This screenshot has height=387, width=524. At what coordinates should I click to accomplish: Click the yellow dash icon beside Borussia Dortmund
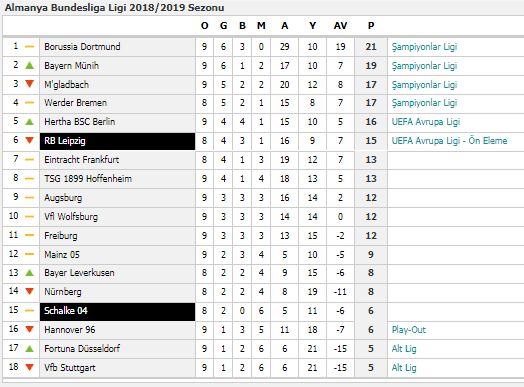[x=29, y=46]
